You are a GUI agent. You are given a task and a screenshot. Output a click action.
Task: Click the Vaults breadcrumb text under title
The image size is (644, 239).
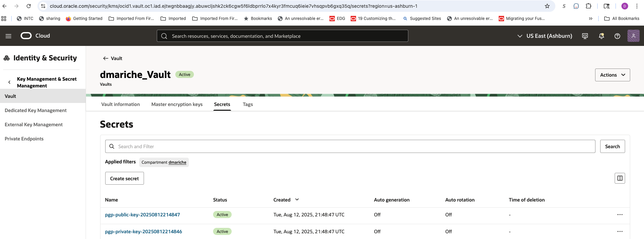[106, 84]
